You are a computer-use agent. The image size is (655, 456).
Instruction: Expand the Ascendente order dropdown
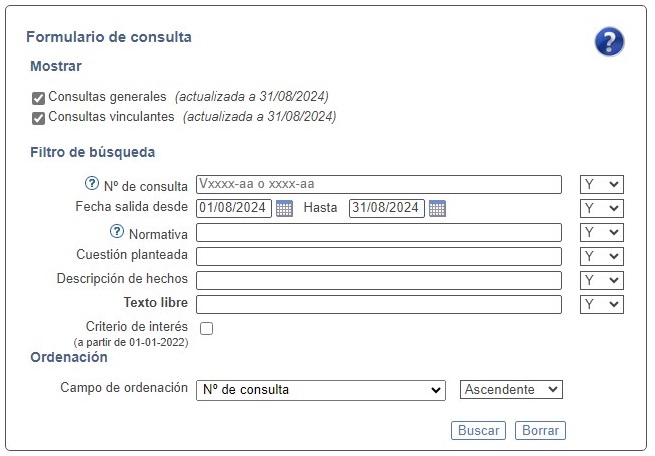click(512, 390)
